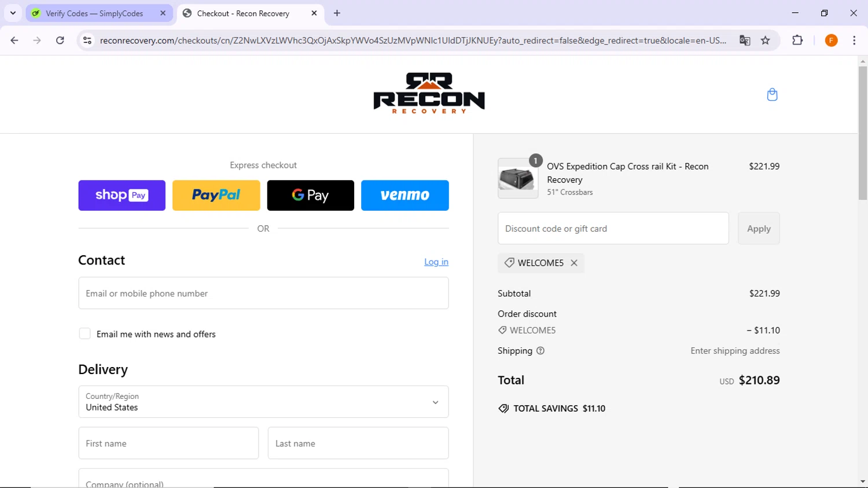Click the scrollbar down arrow
Viewport: 868px width, 488px height.
click(x=863, y=482)
